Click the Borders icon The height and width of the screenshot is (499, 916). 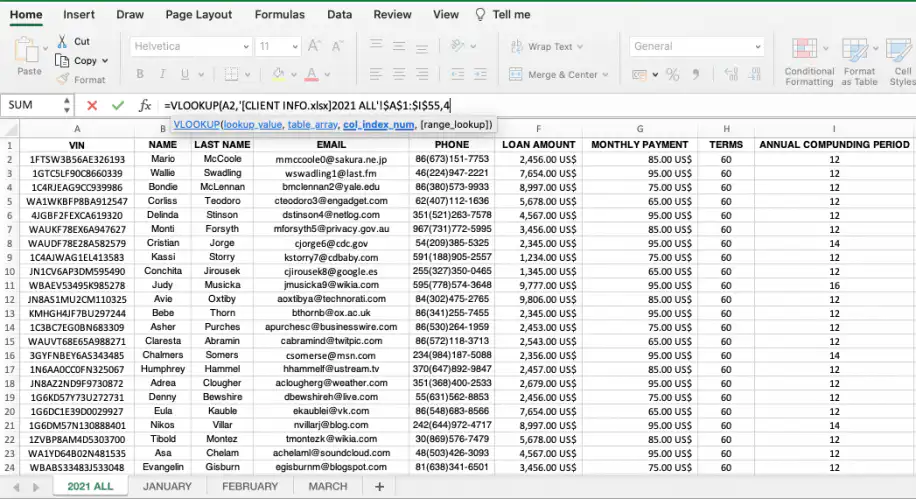click(231, 74)
